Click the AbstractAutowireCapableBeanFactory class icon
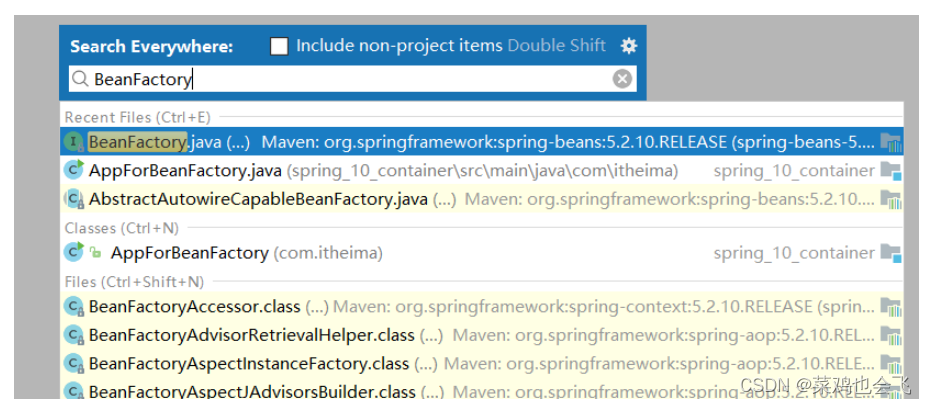Viewport: 927px width, 404px height. (74, 199)
